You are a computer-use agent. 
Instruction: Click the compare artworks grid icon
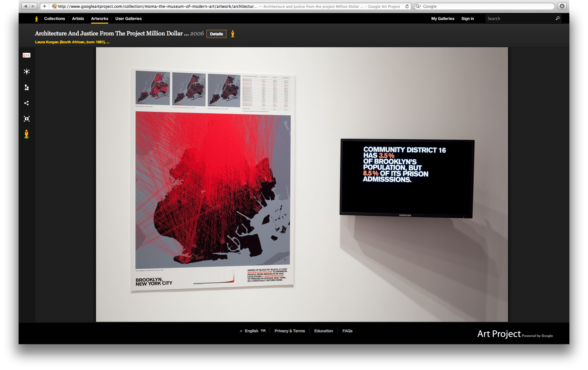click(x=26, y=87)
